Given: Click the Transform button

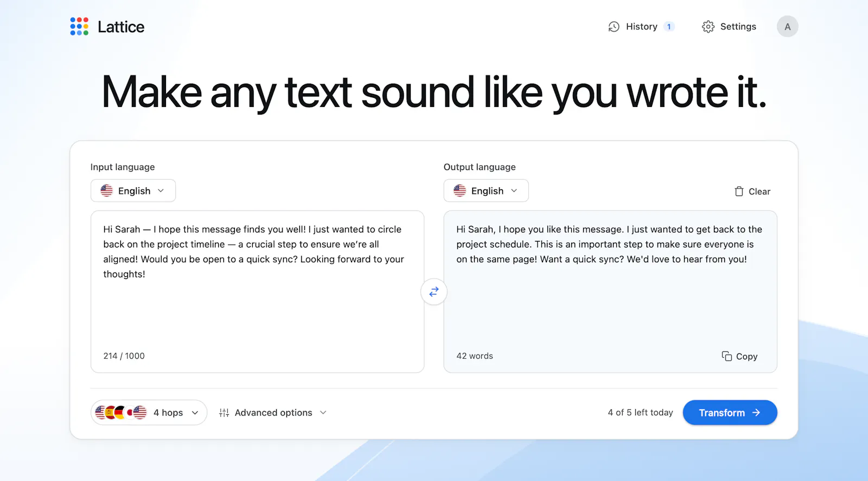Looking at the screenshot, I should 730,413.
